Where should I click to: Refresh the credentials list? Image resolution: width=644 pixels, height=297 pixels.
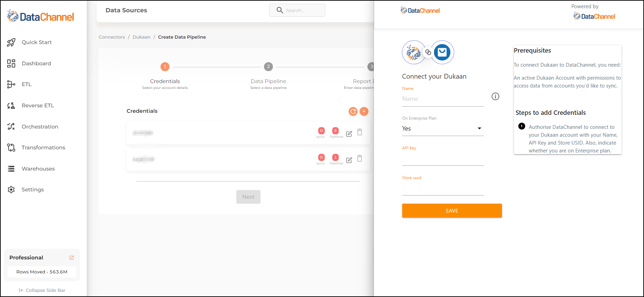pos(353,111)
